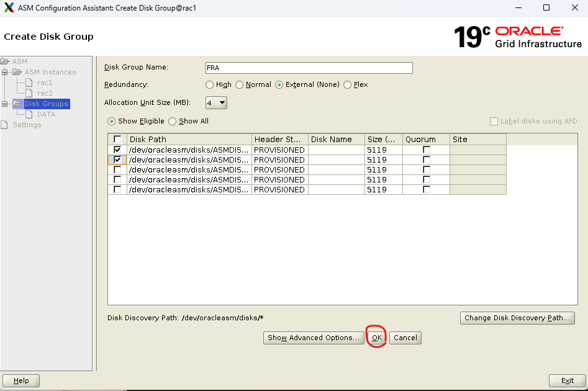Screen dimensions: 588x391
Task: Uncheck the first disk row's selection checkbox
Action: 117,150
